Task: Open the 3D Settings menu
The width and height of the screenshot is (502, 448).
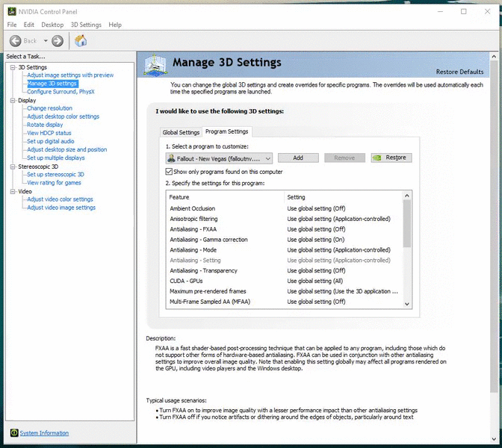Action: tap(86, 25)
